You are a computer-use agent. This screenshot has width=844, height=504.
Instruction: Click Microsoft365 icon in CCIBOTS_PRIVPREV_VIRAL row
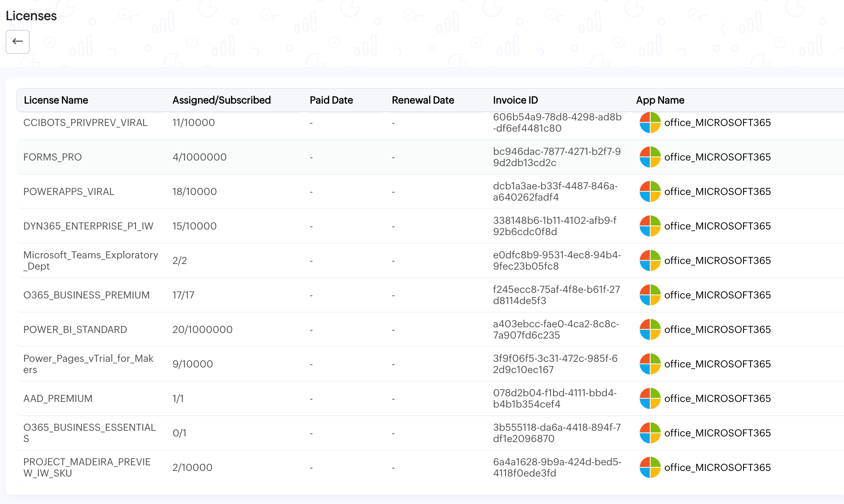pyautogui.click(x=650, y=122)
